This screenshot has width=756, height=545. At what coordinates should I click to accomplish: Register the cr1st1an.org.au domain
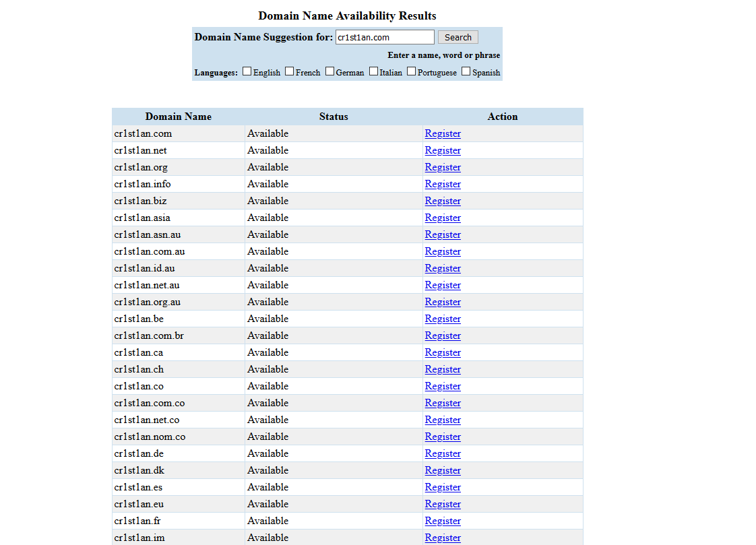pos(443,302)
